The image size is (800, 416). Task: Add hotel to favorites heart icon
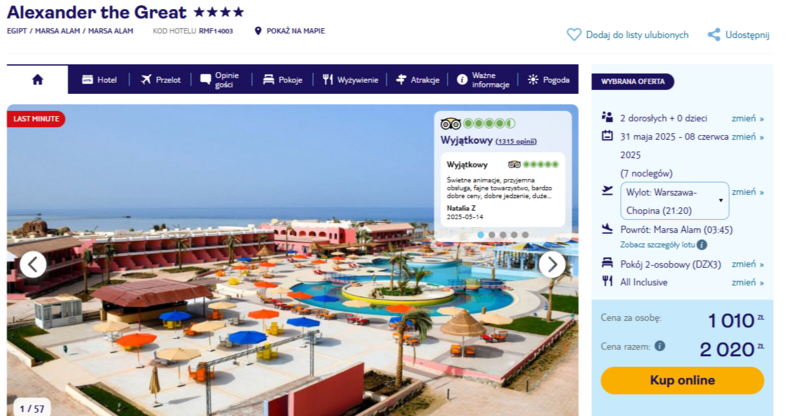click(x=574, y=35)
